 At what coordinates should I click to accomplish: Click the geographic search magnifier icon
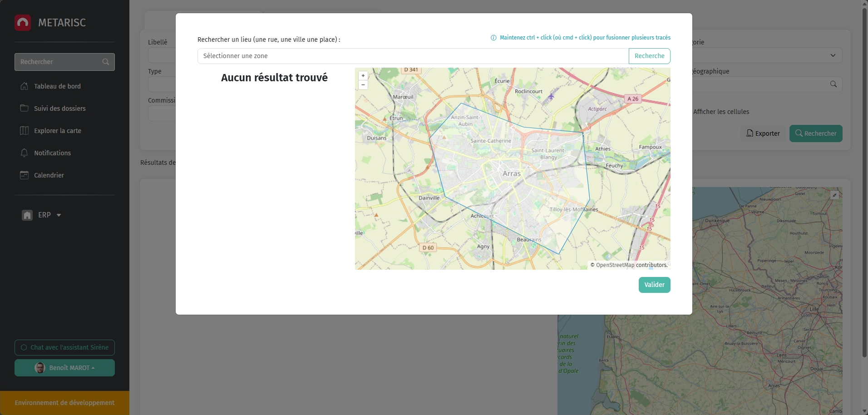point(833,84)
